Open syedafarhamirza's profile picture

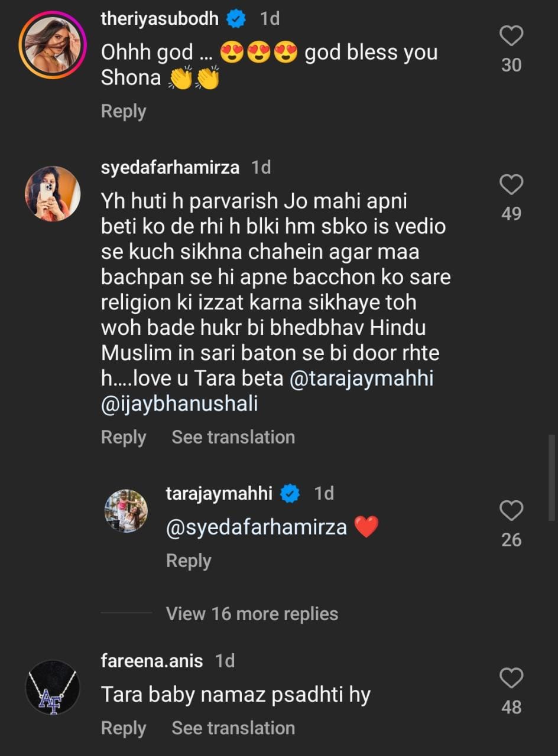53,194
